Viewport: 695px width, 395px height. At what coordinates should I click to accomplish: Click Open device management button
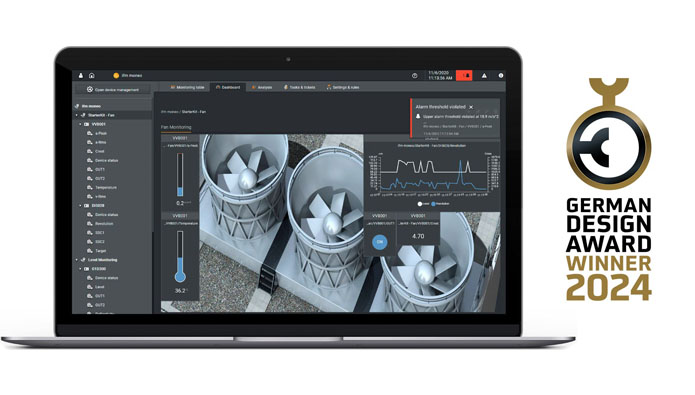point(113,90)
